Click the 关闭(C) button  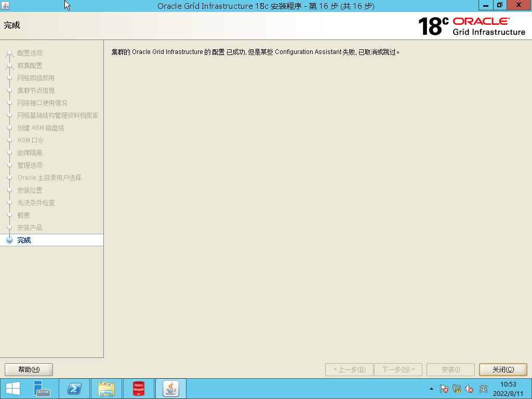[503, 369]
